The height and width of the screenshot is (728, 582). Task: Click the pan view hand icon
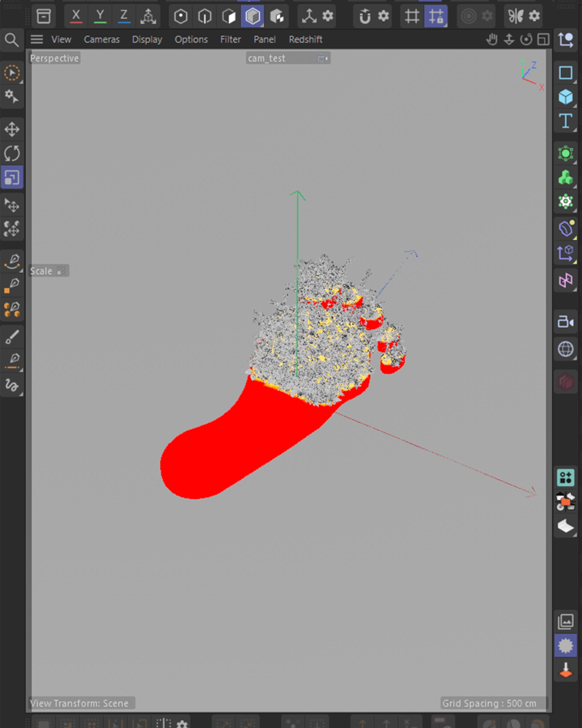492,39
